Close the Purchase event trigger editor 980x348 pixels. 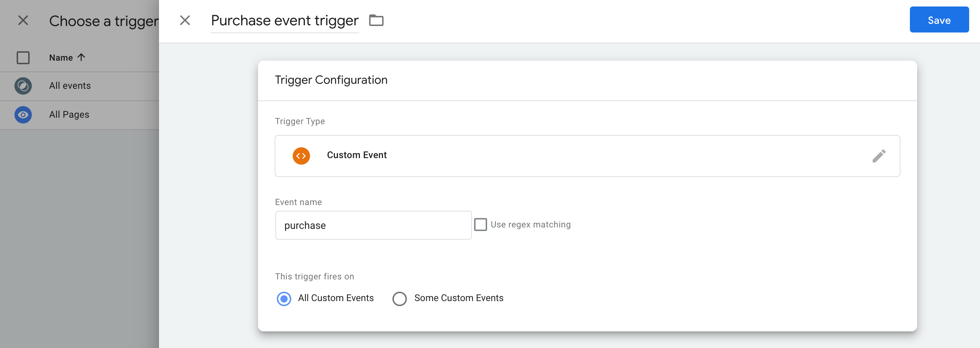tap(185, 21)
